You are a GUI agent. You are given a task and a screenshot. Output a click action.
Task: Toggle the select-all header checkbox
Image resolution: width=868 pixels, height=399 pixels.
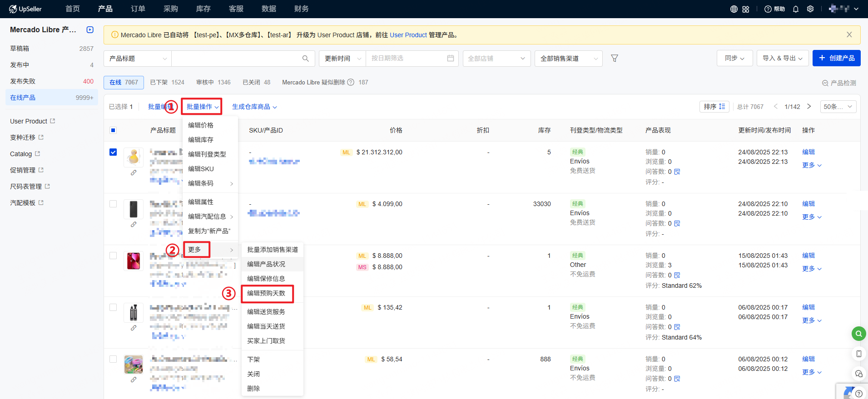[x=113, y=130]
